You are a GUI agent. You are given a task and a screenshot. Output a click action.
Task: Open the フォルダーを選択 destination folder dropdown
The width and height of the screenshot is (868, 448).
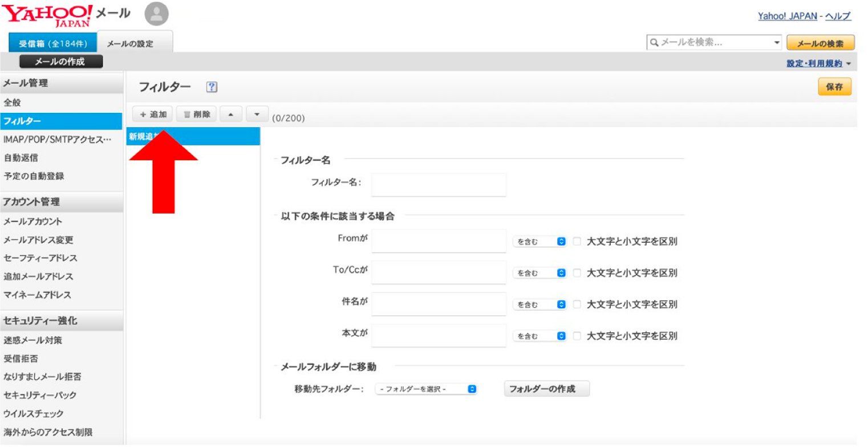(426, 389)
